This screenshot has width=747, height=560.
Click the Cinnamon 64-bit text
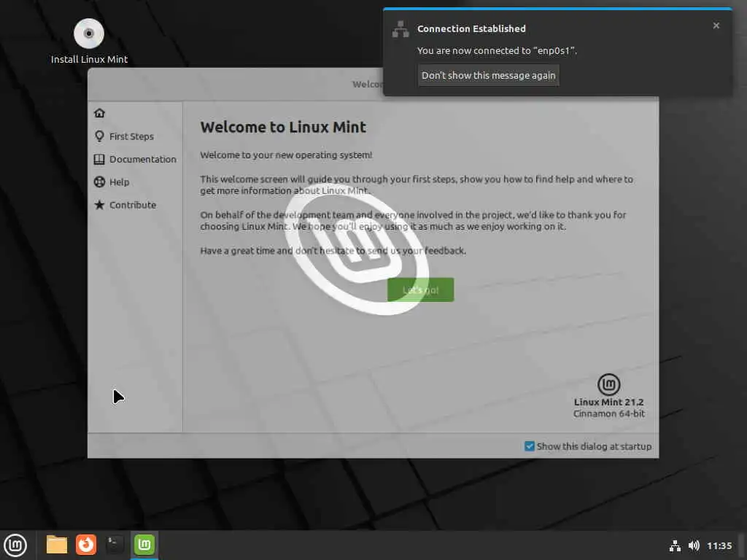click(609, 413)
